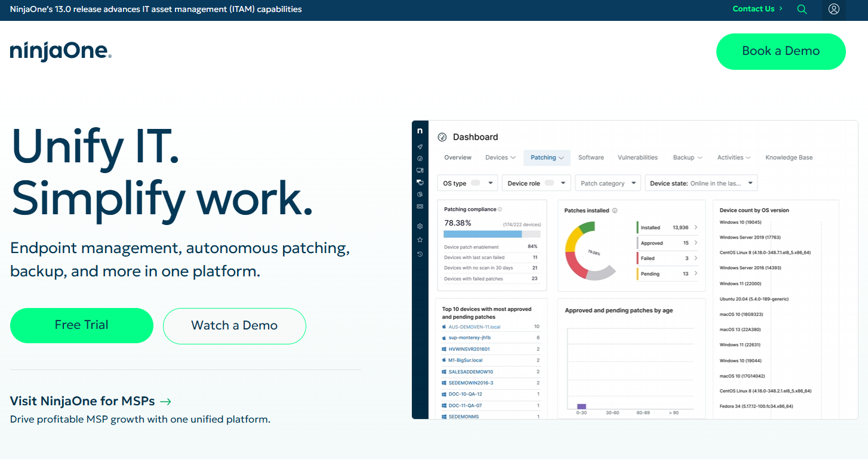
Task: Click Windows icon beside SEDEMOWIN2016-3
Action: pyautogui.click(x=444, y=383)
